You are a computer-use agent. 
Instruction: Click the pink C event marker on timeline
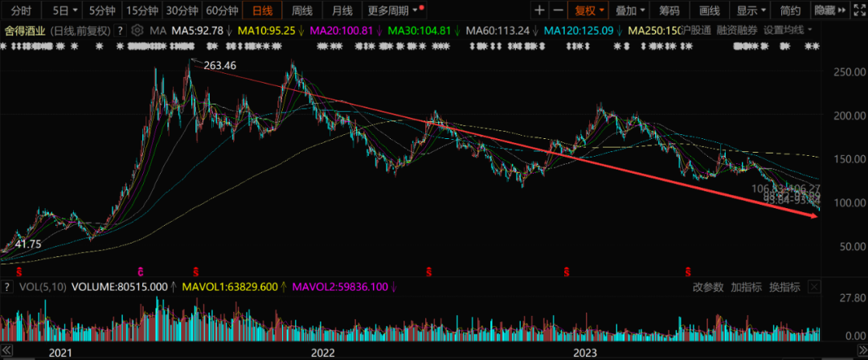point(141,272)
